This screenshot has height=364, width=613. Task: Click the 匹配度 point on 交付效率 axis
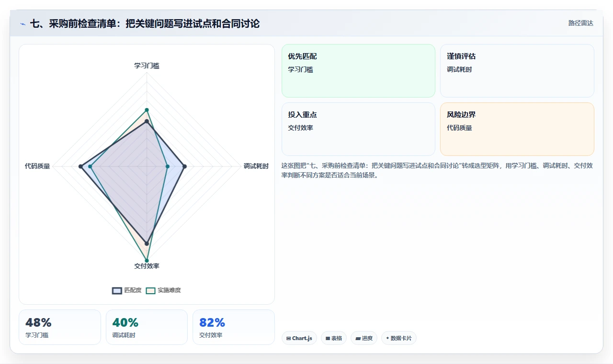(147, 243)
